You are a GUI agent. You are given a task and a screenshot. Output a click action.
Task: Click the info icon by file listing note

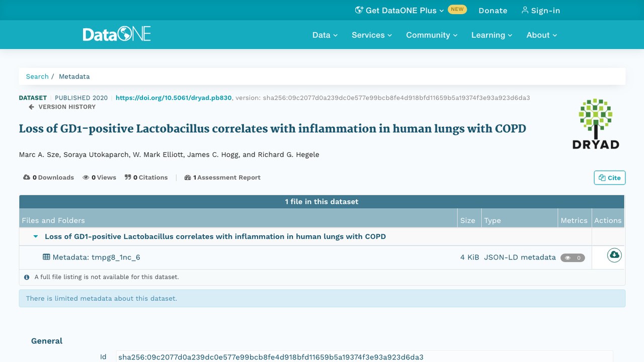click(27, 277)
